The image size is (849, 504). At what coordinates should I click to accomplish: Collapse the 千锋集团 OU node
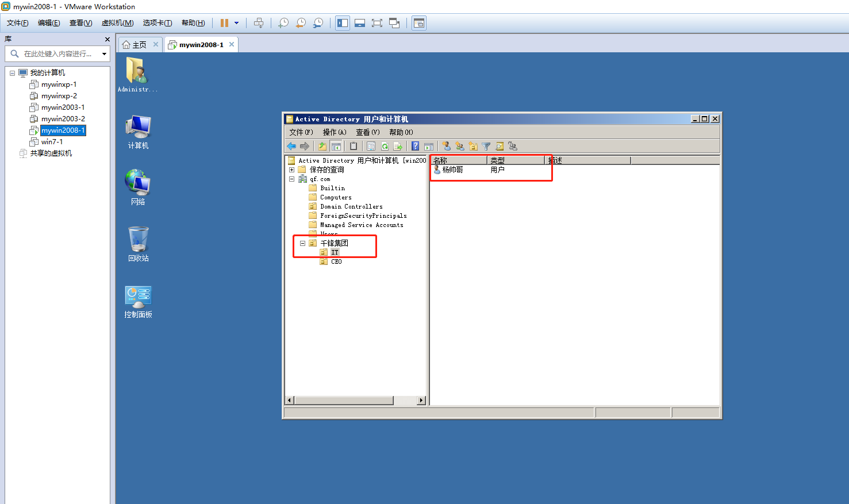coord(302,243)
